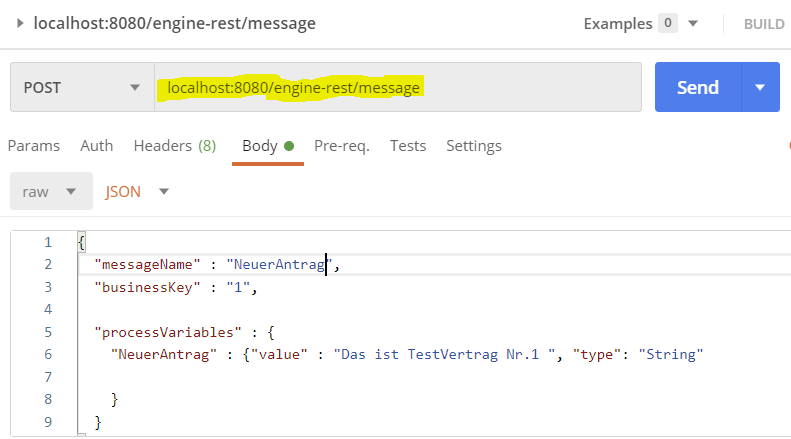Click line number 7 in the gutter
Screen dimensions: 791x439
click(48, 377)
